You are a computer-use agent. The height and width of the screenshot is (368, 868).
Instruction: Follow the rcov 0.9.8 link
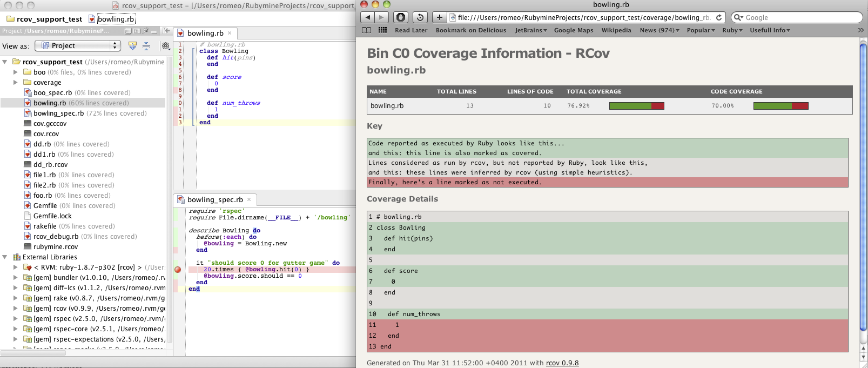(562, 363)
